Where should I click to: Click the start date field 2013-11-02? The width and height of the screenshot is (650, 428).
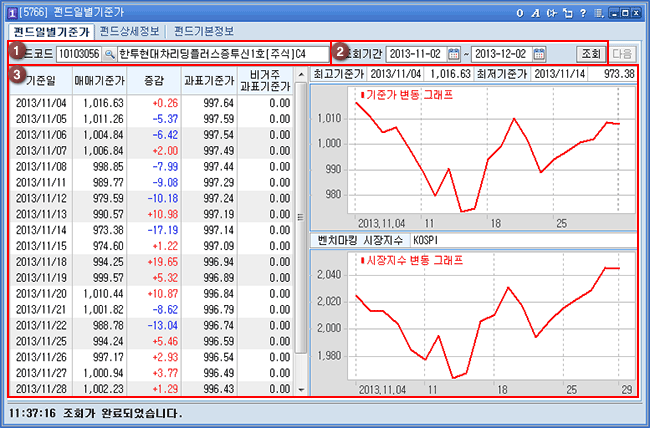[x=416, y=53]
